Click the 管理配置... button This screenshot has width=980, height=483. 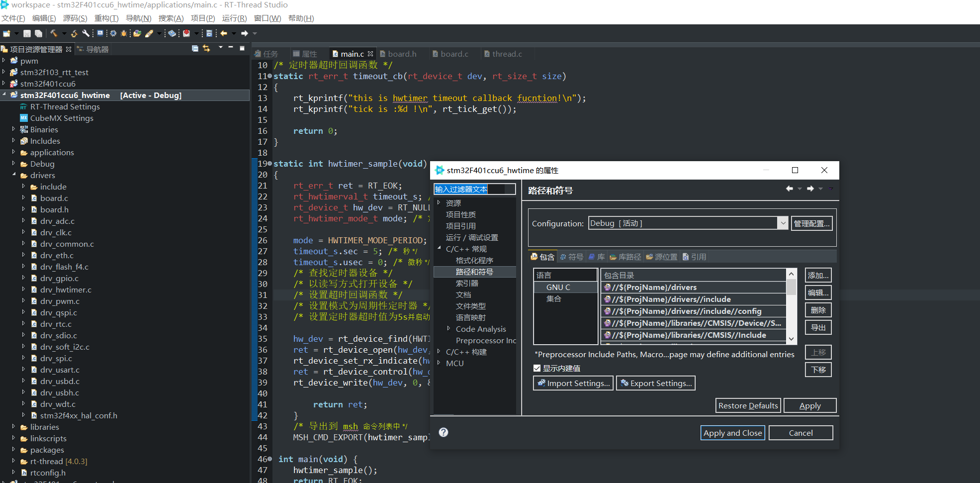[x=811, y=223]
